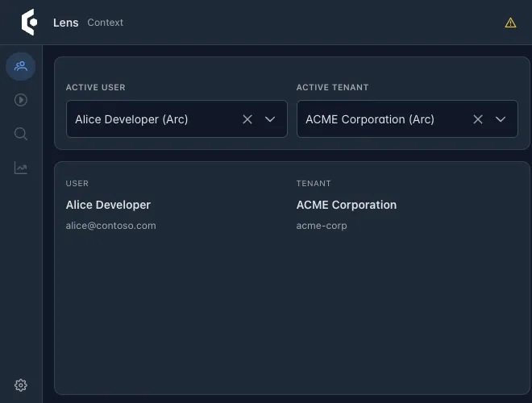The height and width of the screenshot is (403, 532).
Task: Click the acme-corp tenant slug text
Action: pyautogui.click(x=322, y=226)
